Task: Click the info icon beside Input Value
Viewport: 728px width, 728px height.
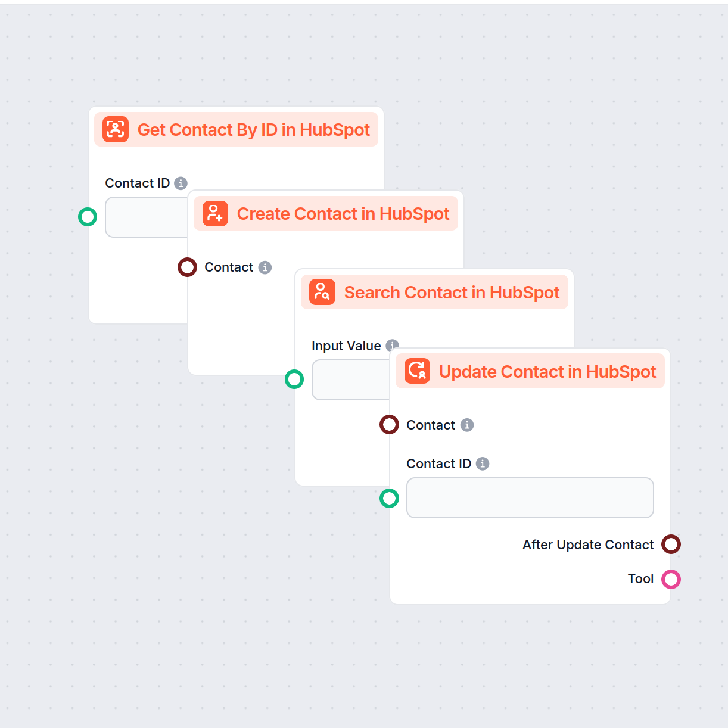Action: pyautogui.click(x=392, y=346)
